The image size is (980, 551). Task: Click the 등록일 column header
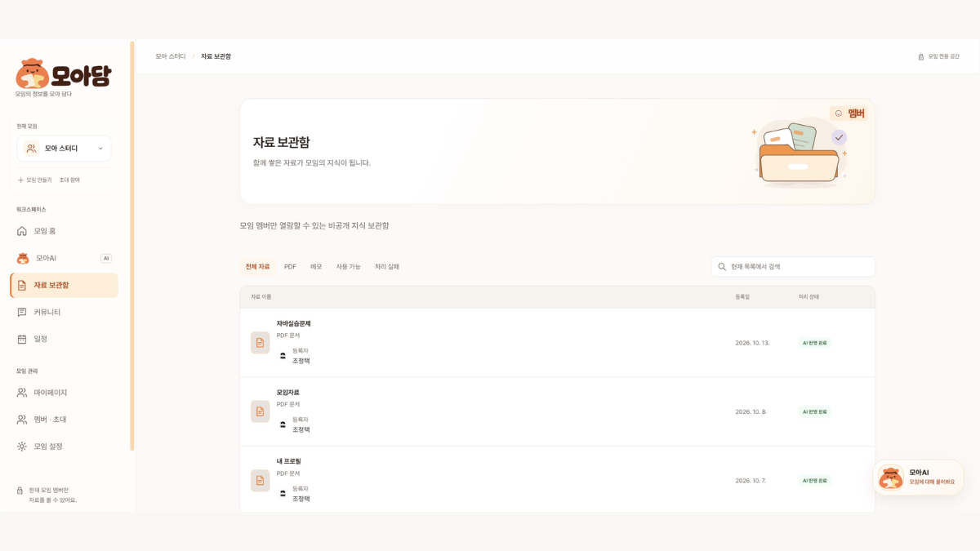click(x=742, y=297)
